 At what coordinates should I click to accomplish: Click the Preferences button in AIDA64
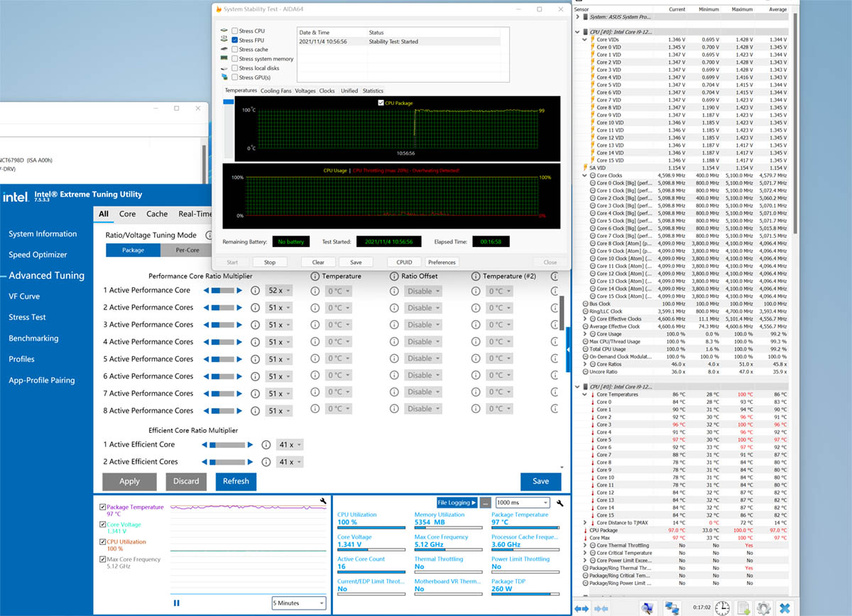tap(442, 262)
